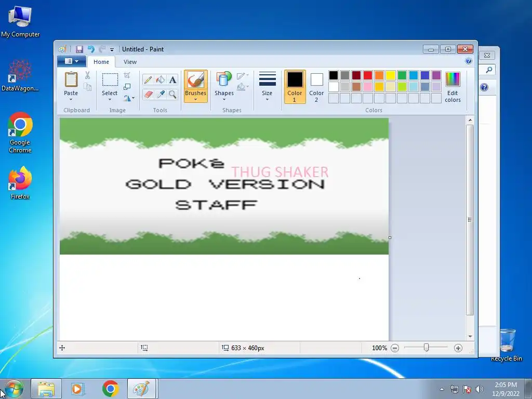Pick the red color swatch
The height and width of the screenshot is (399, 532).
click(368, 75)
